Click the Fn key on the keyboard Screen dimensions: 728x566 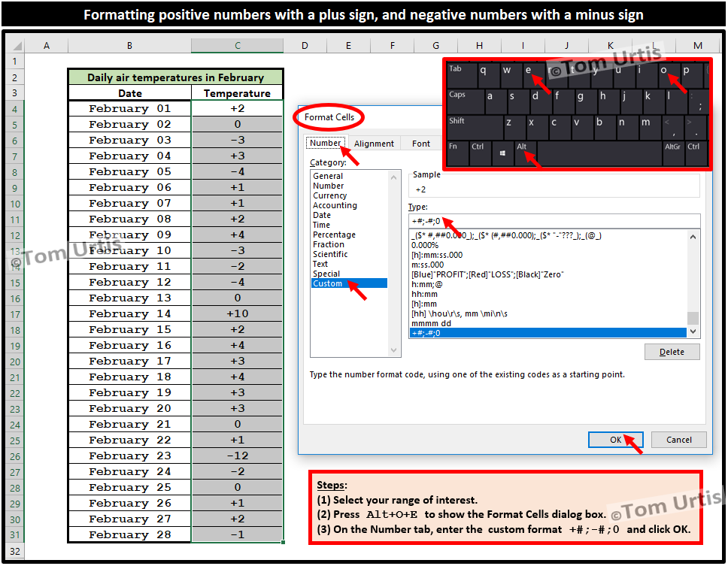coord(458,153)
